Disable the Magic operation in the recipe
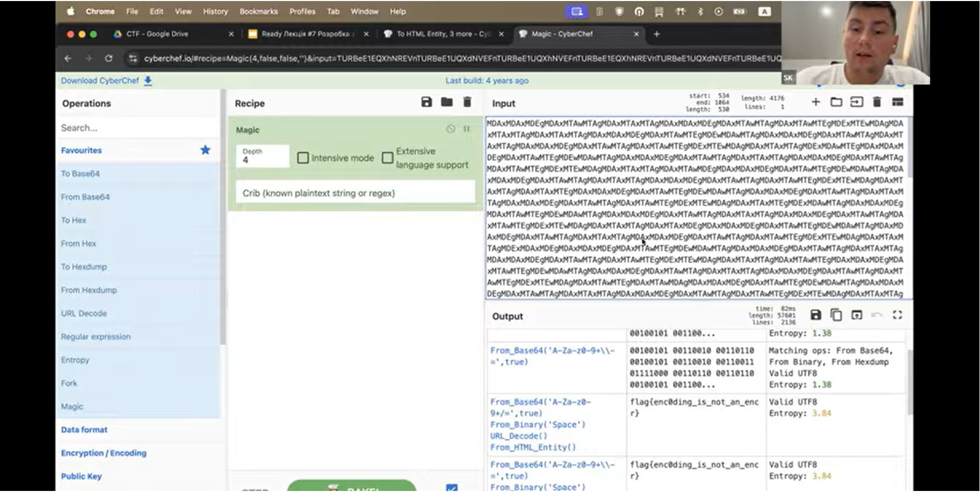Screen dimensions: 980x492 [451, 129]
